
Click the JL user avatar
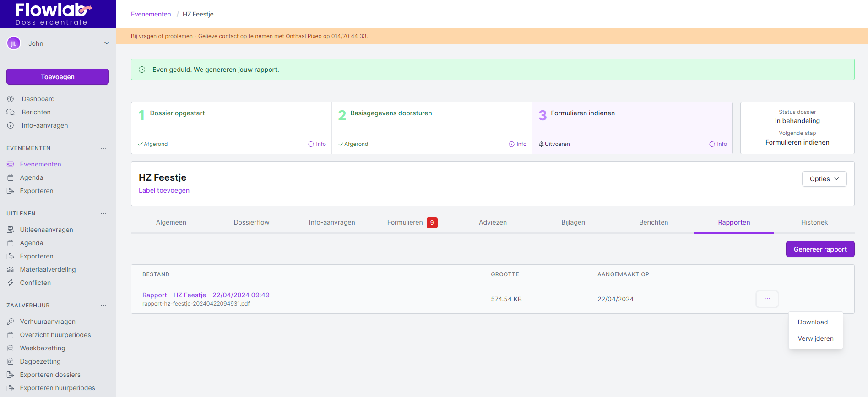click(x=14, y=43)
